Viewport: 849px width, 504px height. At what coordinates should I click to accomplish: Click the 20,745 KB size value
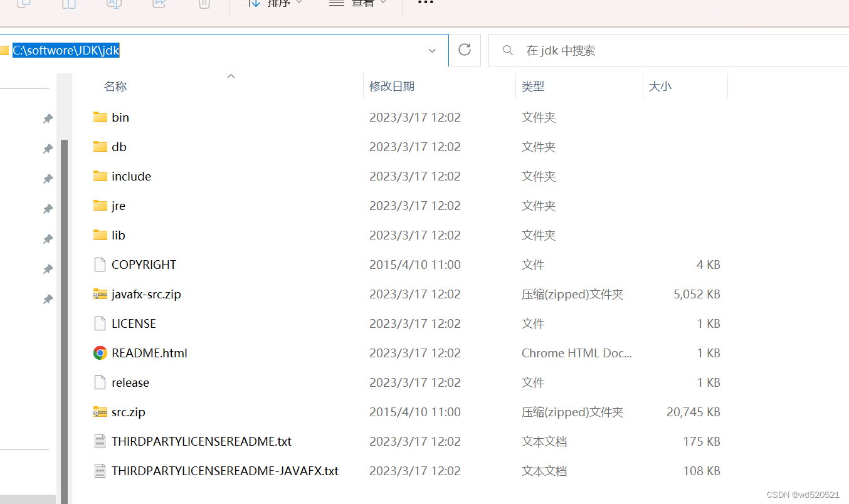pyautogui.click(x=693, y=412)
